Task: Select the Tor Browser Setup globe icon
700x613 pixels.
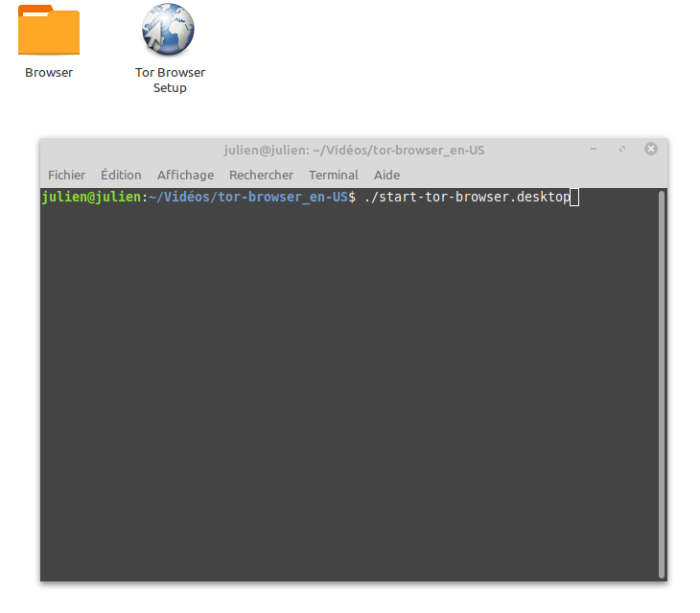Action: (x=169, y=30)
